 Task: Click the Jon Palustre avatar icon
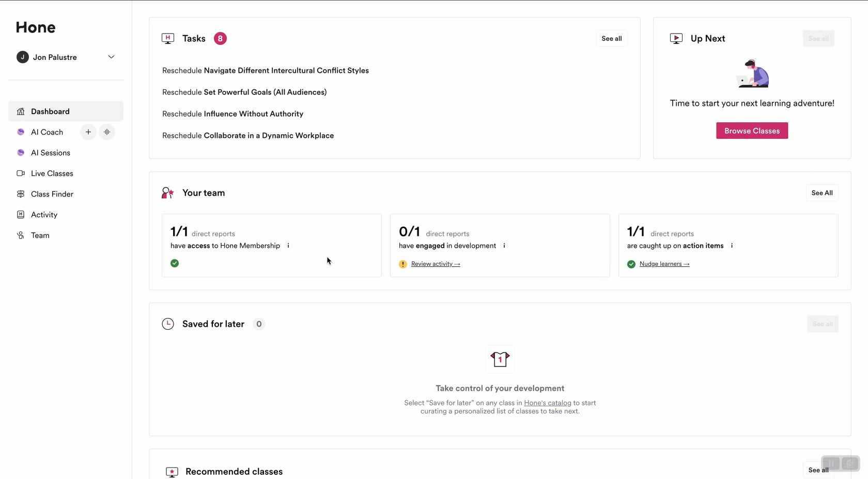pyautogui.click(x=22, y=57)
